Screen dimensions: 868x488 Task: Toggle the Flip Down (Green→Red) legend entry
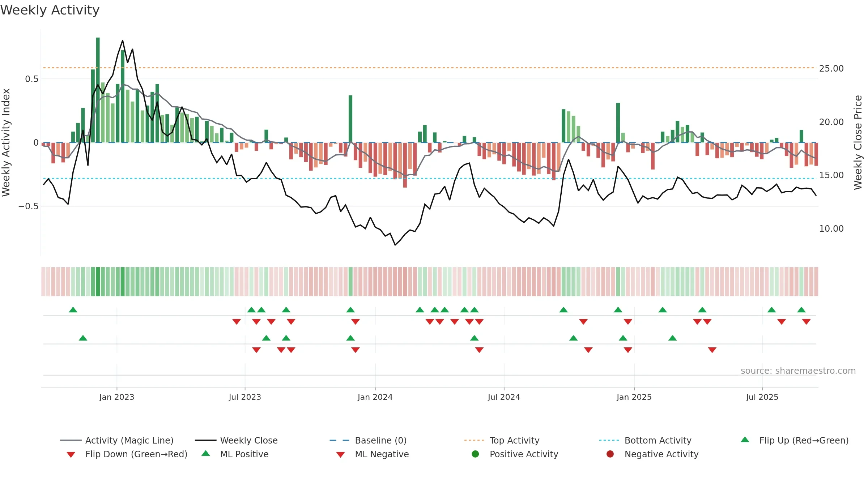[x=127, y=454]
